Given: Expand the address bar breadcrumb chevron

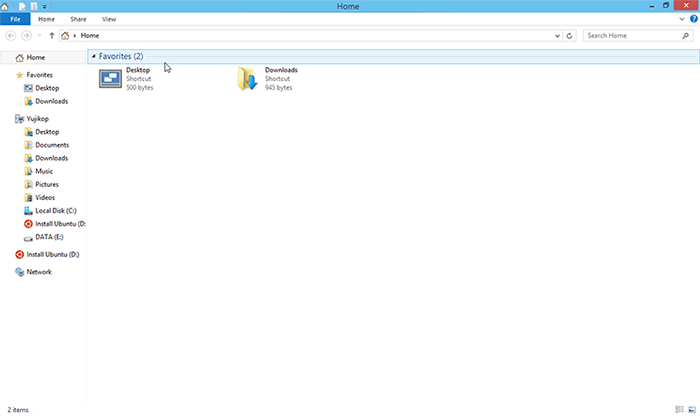Looking at the screenshot, I should (x=75, y=36).
